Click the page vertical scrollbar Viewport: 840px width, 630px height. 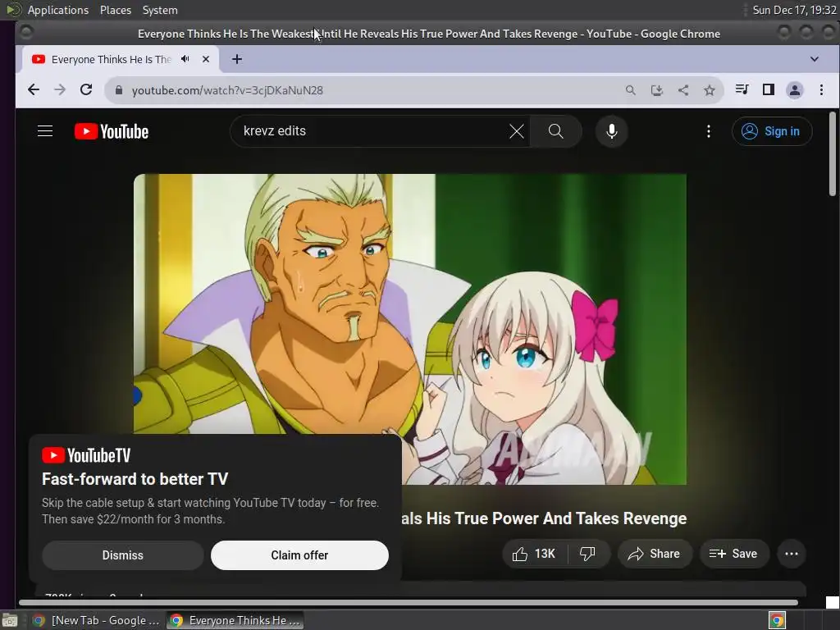coord(832,154)
